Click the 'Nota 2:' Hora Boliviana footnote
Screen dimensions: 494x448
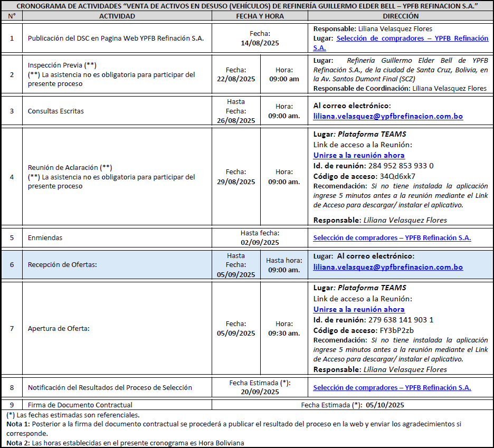click(125, 443)
